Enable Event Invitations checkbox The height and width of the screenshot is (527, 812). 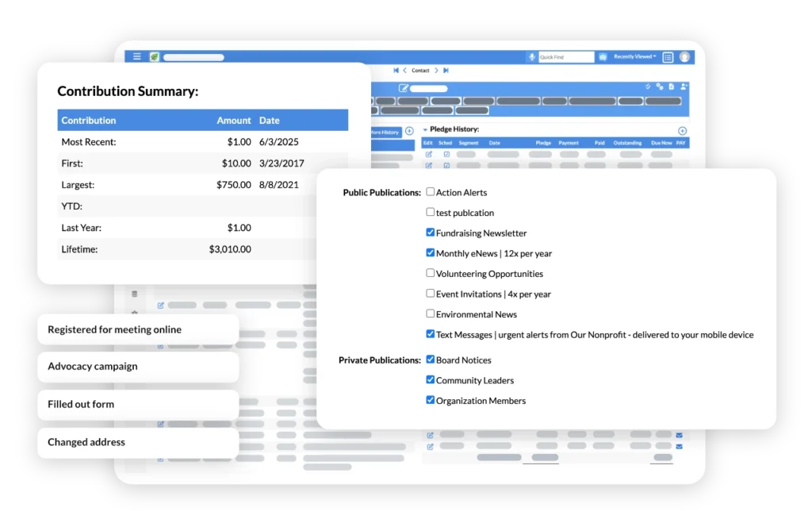point(431,294)
